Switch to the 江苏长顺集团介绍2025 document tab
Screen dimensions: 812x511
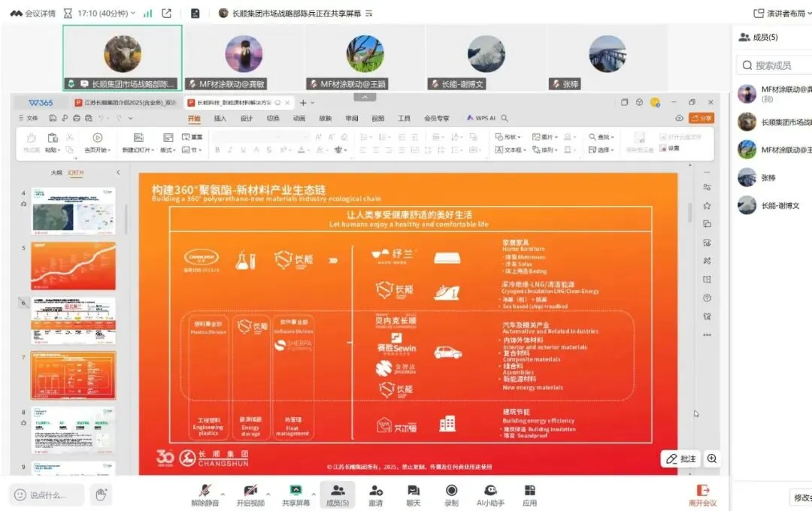(x=126, y=102)
